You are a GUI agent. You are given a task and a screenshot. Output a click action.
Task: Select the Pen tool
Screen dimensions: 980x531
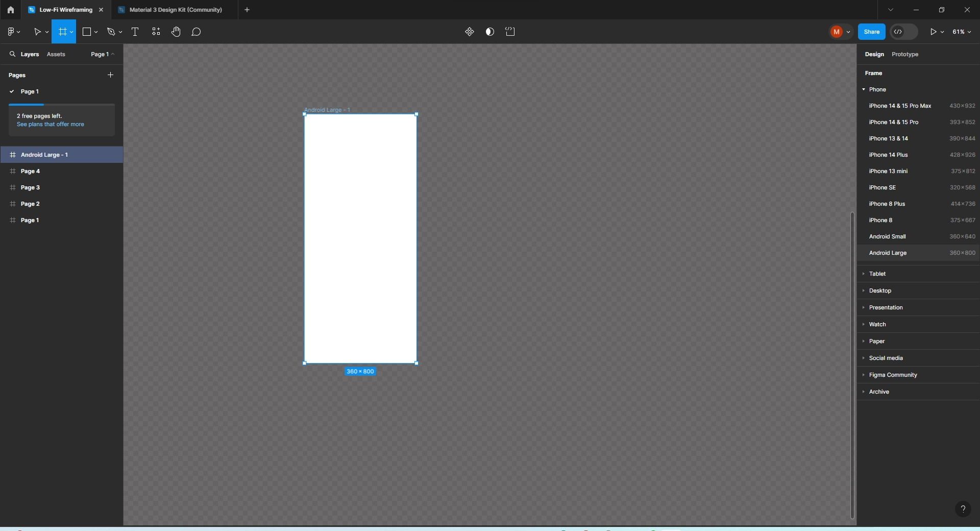(x=111, y=32)
